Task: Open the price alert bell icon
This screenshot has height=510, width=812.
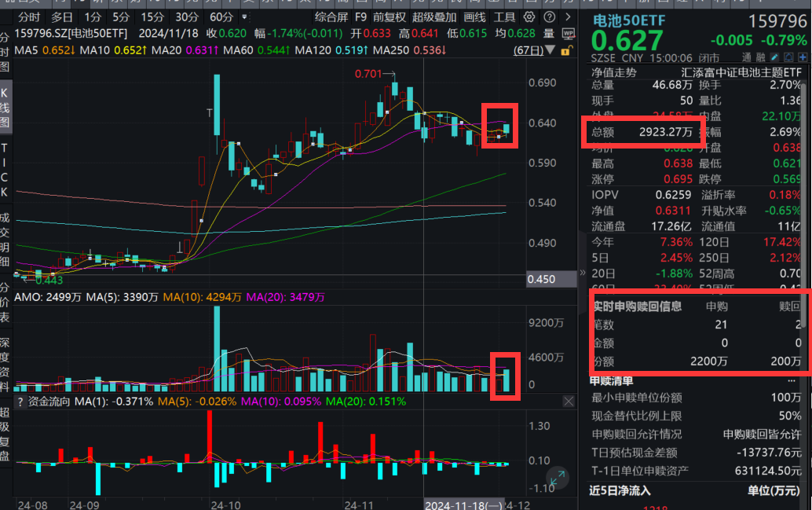Action: [788, 57]
